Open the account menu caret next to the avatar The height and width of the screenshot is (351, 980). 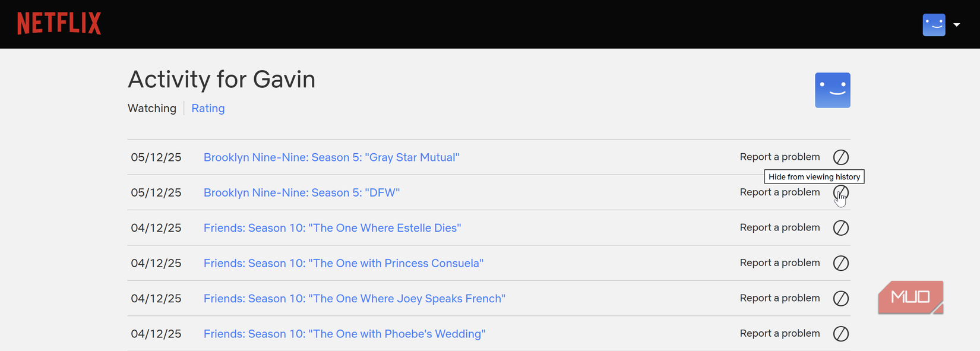click(956, 24)
